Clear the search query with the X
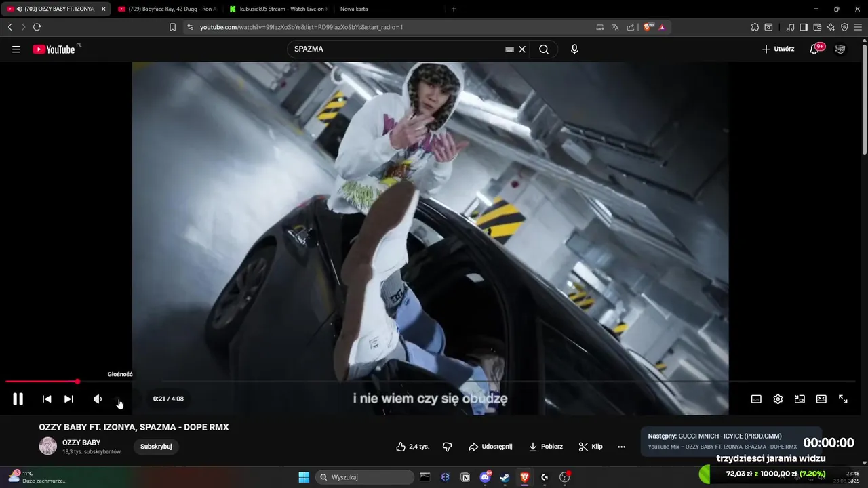This screenshot has height=488, width=868. [x=522, y=49]
